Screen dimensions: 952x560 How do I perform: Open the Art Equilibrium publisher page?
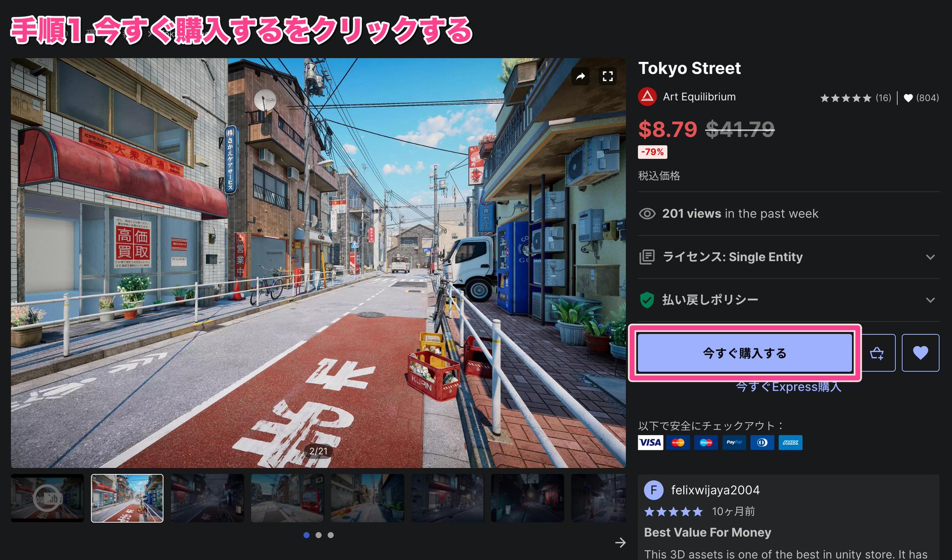coord(699,97)
